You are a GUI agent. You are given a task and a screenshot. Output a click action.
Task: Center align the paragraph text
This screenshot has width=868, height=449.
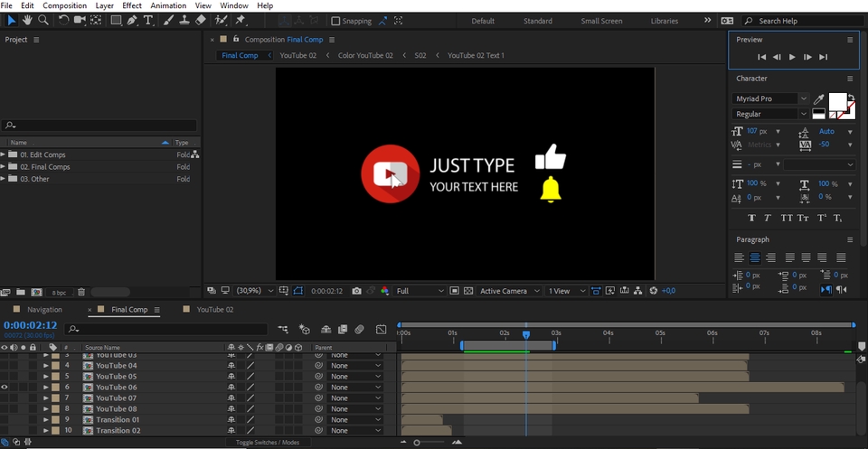point(754,257)
